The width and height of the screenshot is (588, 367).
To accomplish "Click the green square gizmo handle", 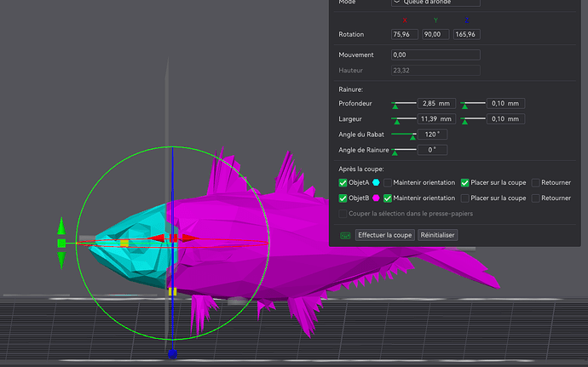I will tap(61, 244).
